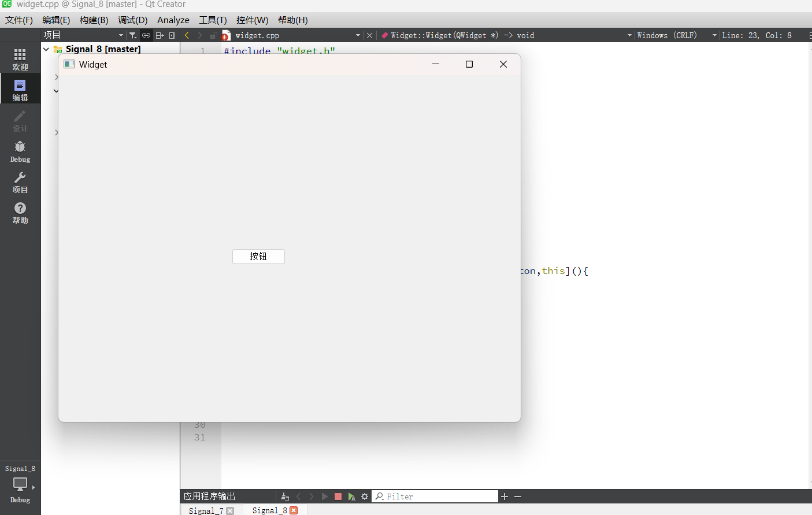Open 项目 projects mode with wrench icon
Image resolution: width=812 pixels, height=515 pixels.
pos(20,182)
